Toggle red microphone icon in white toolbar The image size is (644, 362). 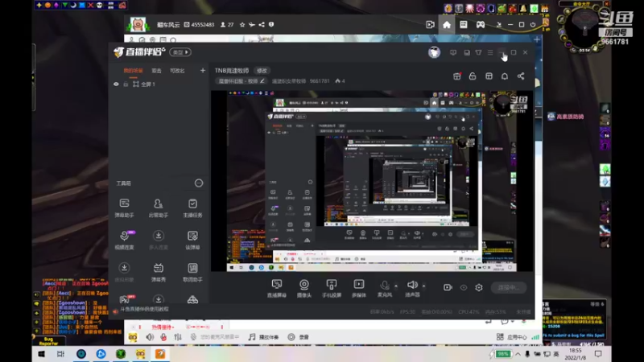[163, 337]
